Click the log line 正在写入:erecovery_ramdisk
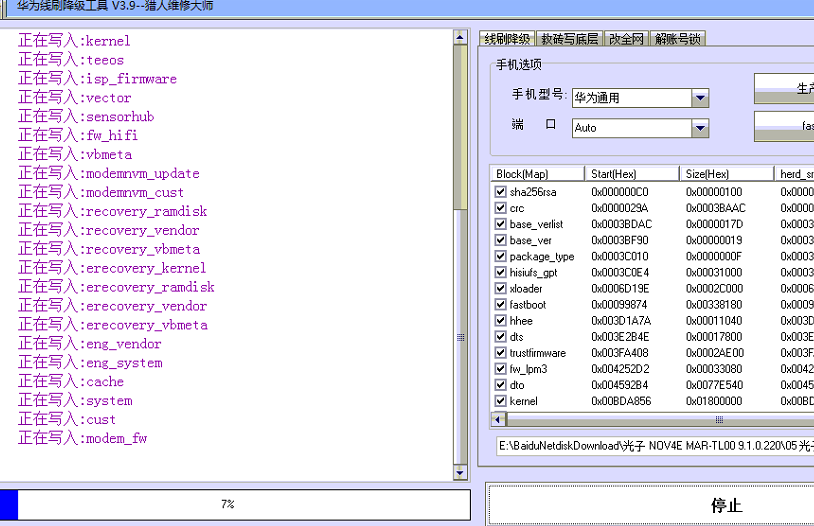Image resolution: width=814 pixels, height=526 pixels. (116, 287)
